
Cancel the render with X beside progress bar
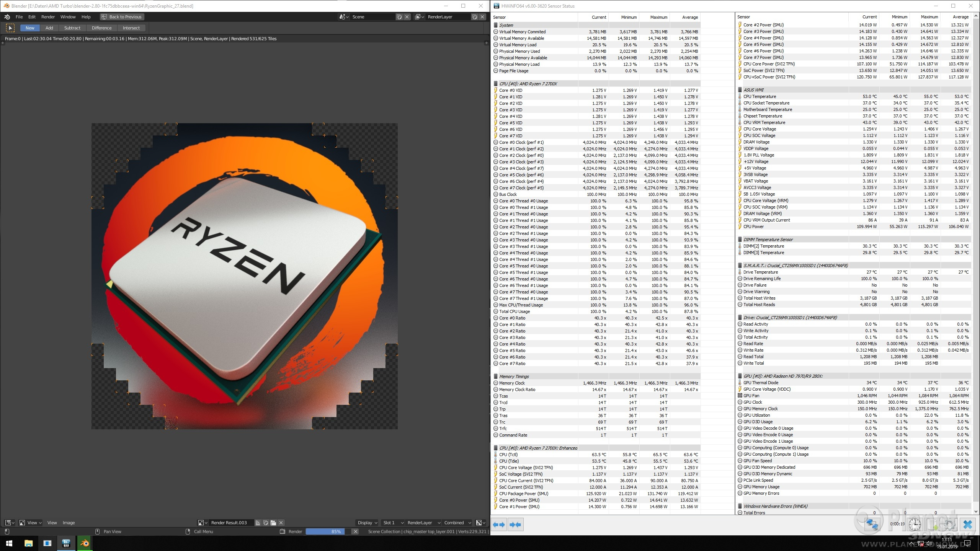tap(355, 531)
